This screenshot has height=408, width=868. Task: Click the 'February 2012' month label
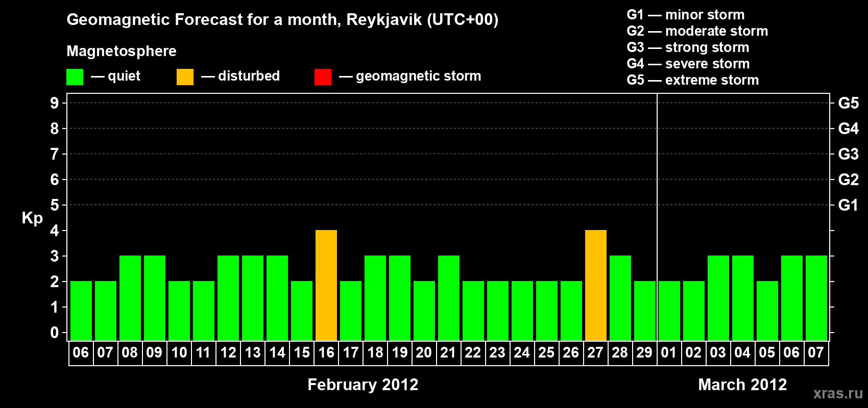tap(363, 385)
